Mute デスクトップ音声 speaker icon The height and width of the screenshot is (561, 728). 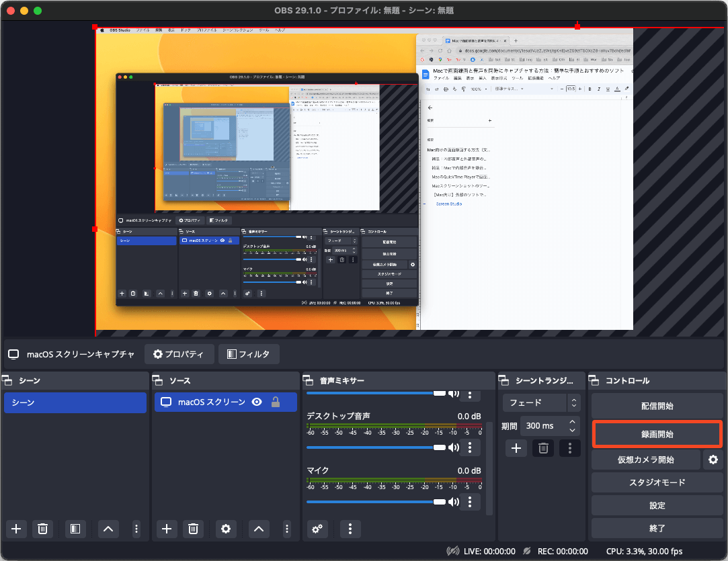pos(453,447)
